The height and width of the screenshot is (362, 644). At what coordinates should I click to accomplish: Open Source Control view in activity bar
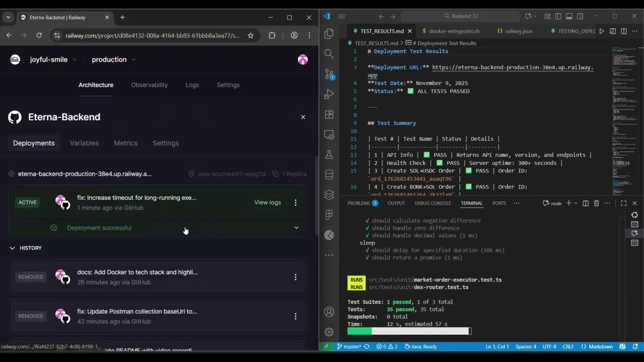329,74
